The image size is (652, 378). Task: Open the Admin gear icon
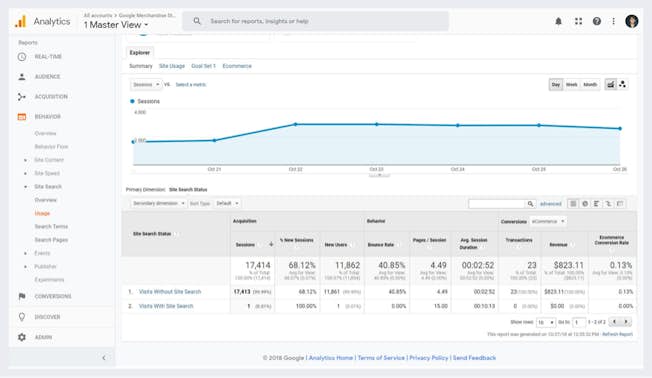tap(22, 337)
